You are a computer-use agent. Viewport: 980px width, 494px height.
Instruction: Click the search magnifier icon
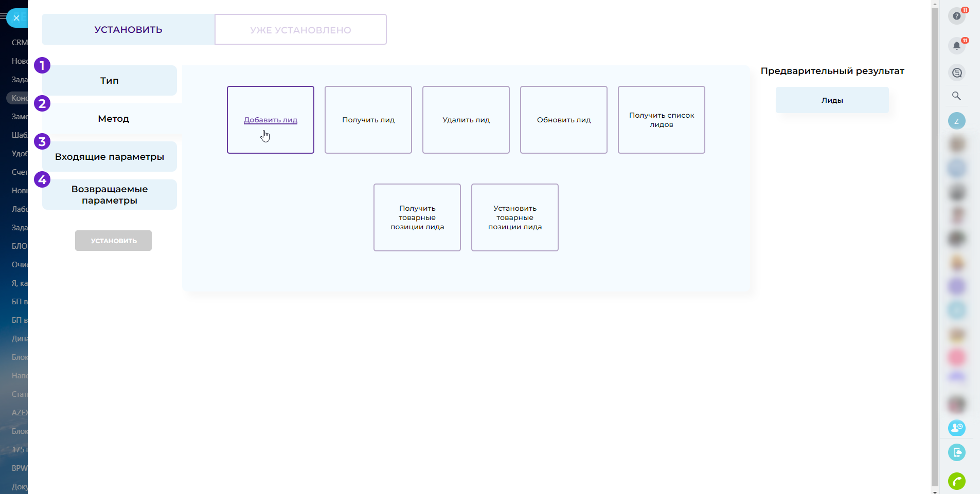956,96
